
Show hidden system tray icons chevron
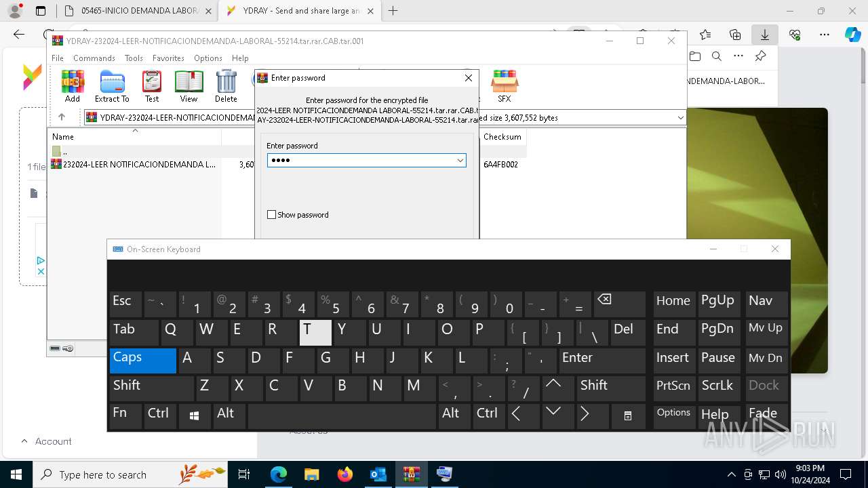pos(731,474)
